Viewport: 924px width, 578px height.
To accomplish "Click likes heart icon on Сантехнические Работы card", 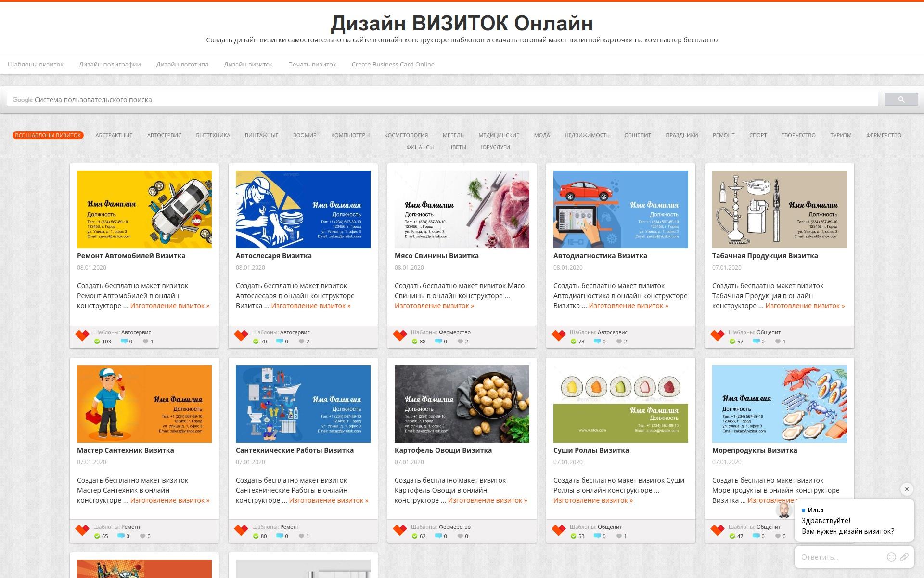I will pyautogui.click(x=301, y=536).
